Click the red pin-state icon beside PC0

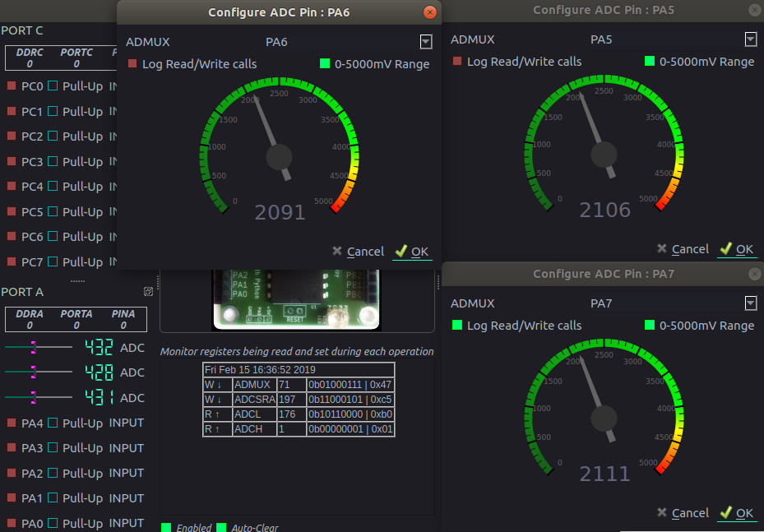coord(11,86)
